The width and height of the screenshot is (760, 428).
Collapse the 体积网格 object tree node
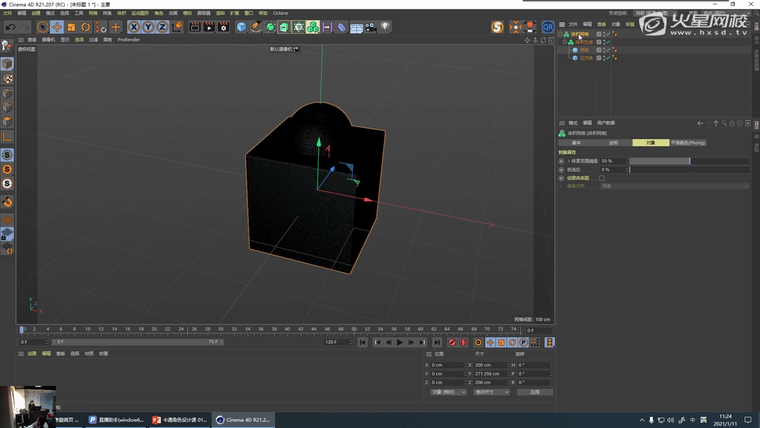click(x=561, y=34)
